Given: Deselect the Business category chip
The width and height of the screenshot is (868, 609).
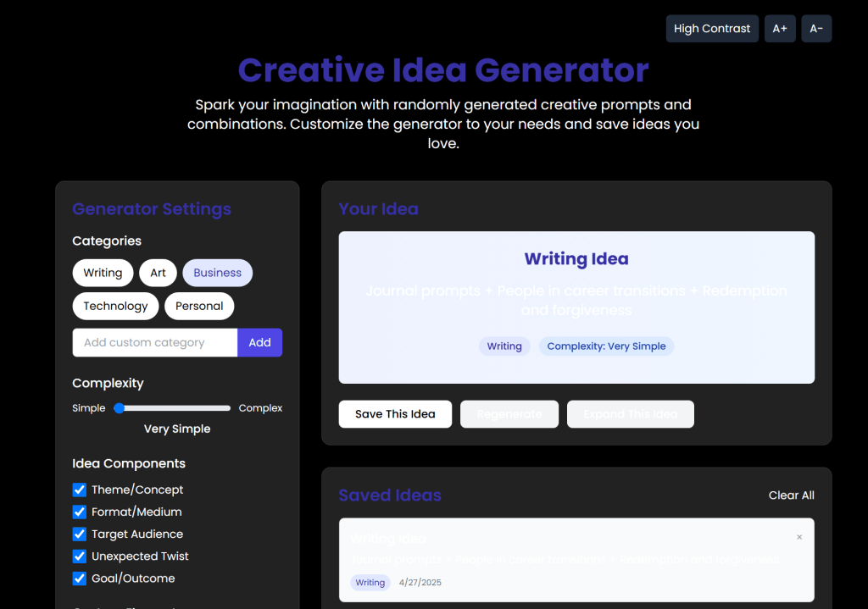Looking at the screenshot, I should tap(217, 273).
